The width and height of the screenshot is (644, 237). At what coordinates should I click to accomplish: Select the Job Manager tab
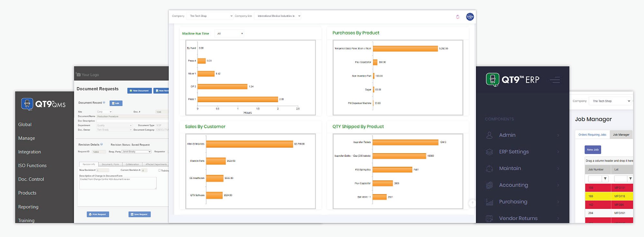621,135
